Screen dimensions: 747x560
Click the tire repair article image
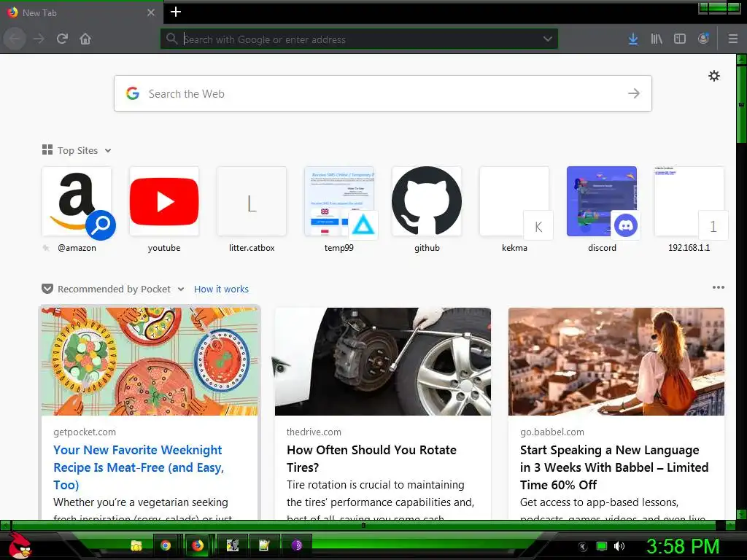tap(383, 362)
